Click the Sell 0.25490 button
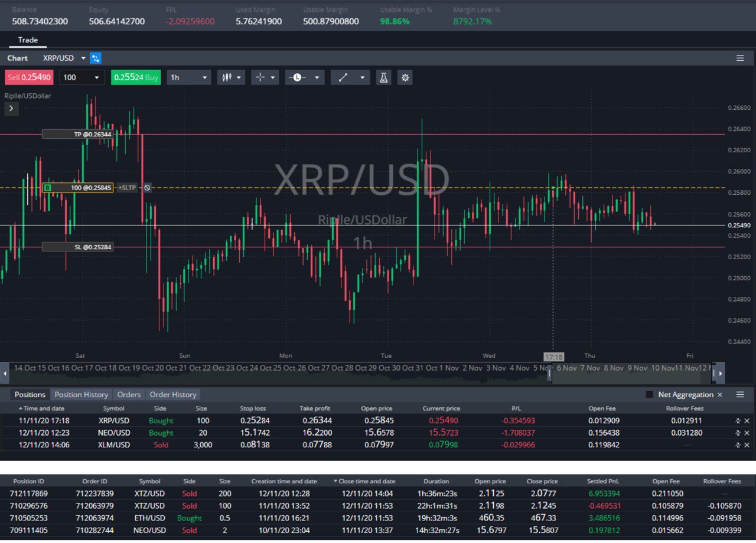 coord(30,77)
